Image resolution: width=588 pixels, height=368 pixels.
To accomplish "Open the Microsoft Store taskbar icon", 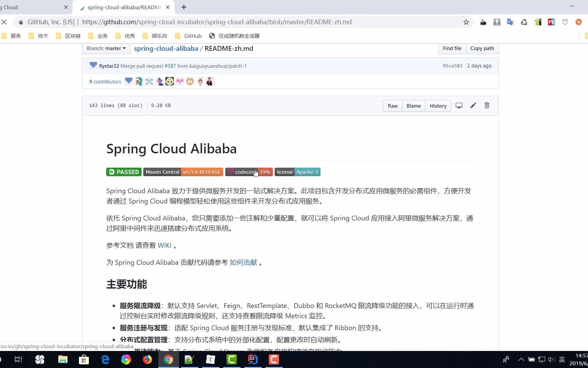I will point(84,359).
